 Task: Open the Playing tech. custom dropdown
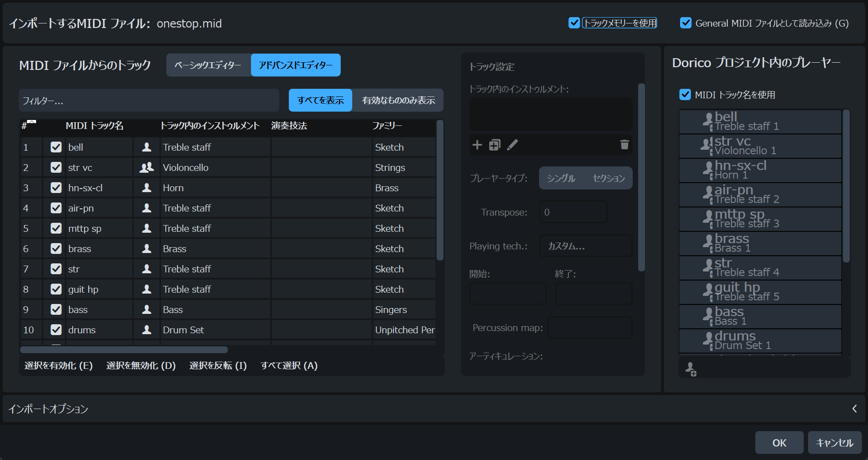(585, 246)
